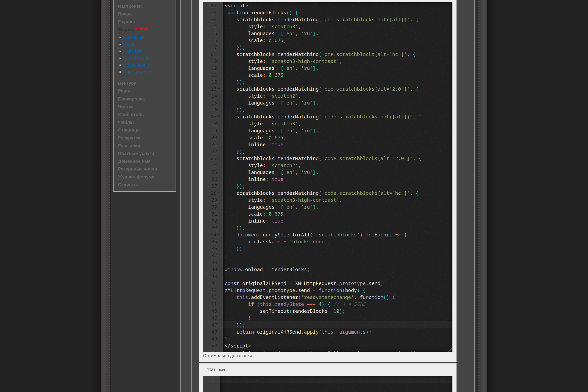Navigate to Резервные копии section
Viewport: 588px width, 392px height.
click(x=137, y=169)
